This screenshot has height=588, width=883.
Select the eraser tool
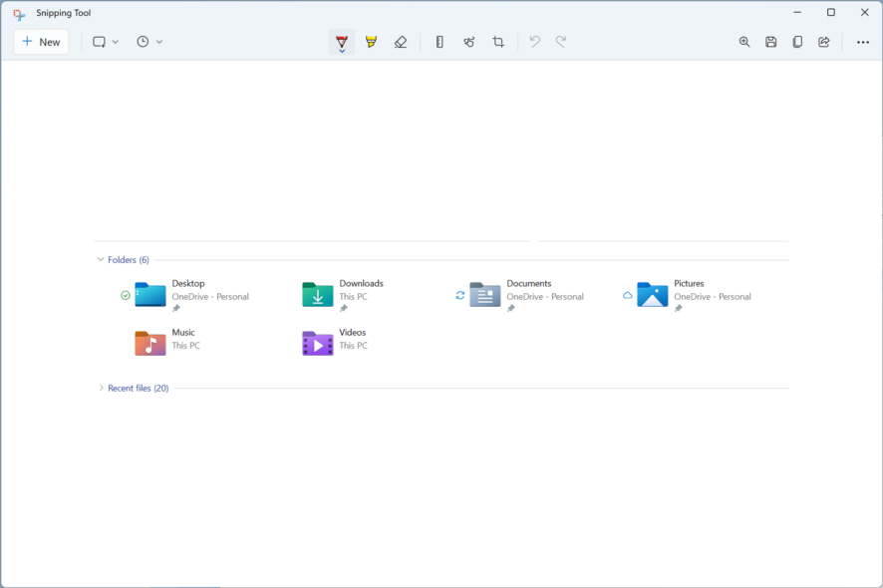[x=401, y=42]
